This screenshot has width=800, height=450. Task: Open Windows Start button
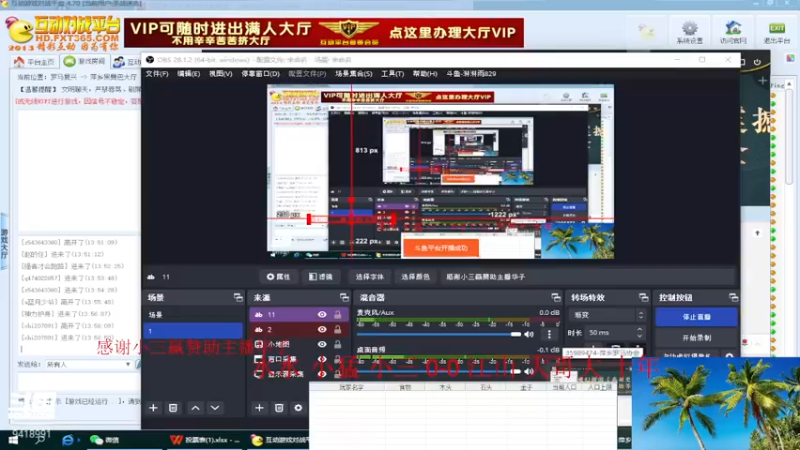13,440
